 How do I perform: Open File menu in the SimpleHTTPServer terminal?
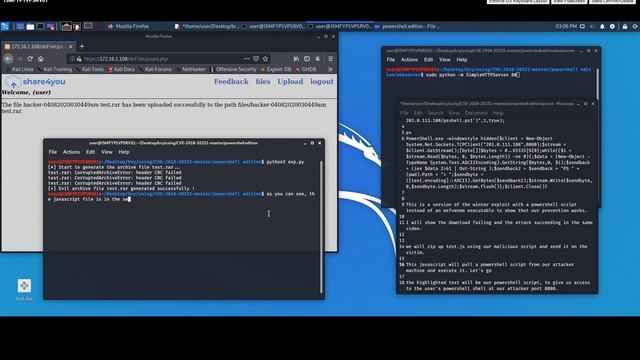(x=391, y=60)
